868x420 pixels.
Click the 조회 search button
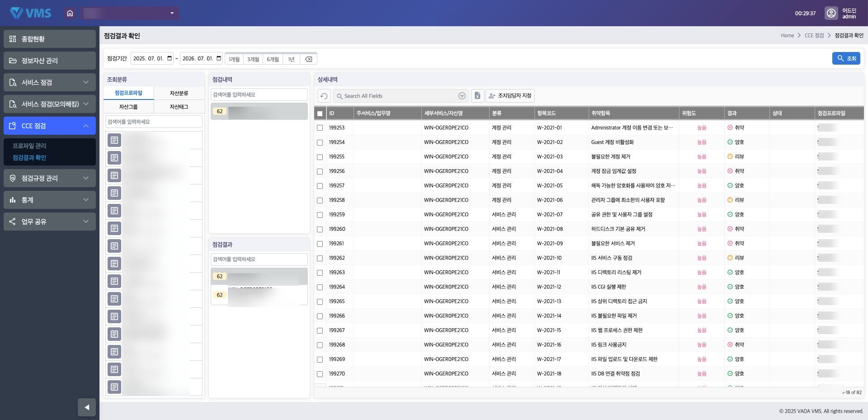coord(846,58)
